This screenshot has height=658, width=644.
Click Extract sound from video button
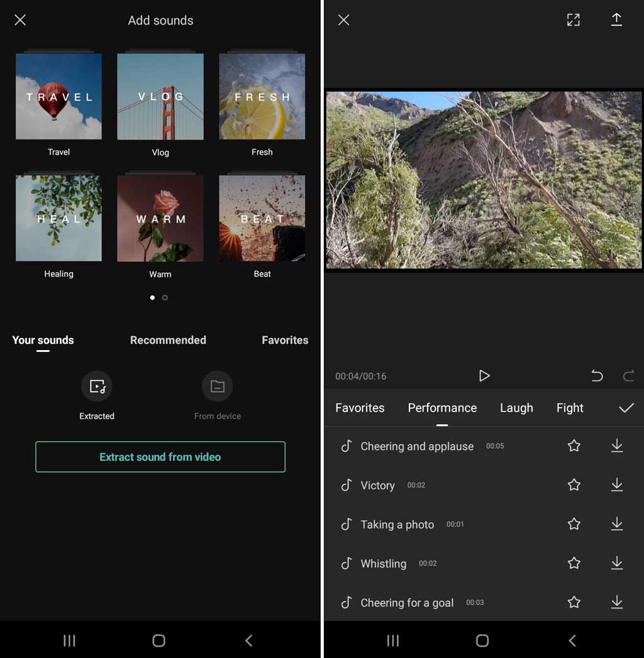click(x=160, y=456)
